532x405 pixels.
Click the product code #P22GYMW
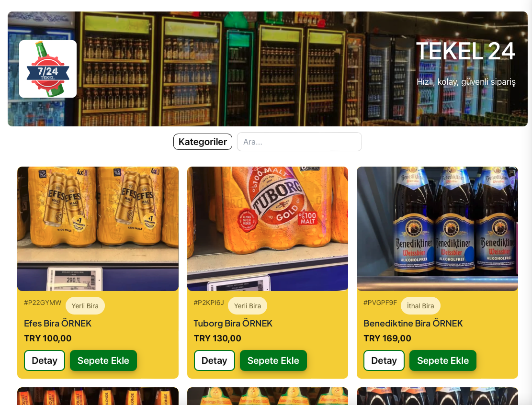coord(43,303)
